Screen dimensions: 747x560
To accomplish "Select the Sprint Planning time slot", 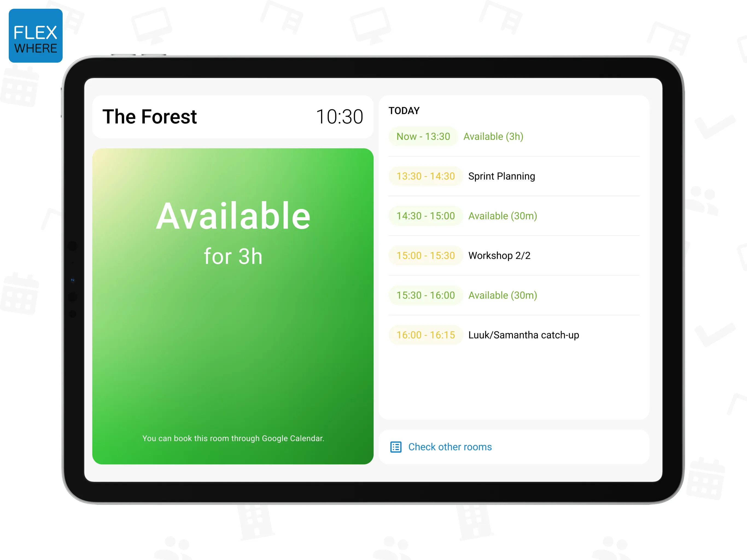I will coord(517,176).
